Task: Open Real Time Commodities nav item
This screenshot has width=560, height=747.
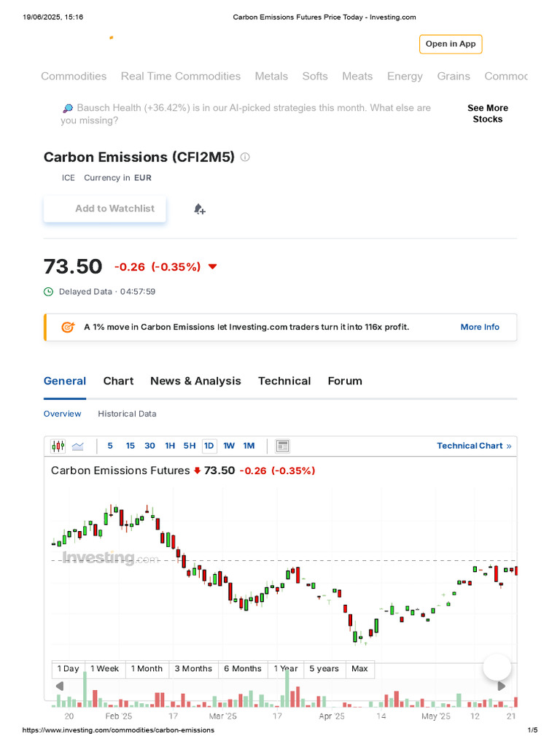Action: 181,76
